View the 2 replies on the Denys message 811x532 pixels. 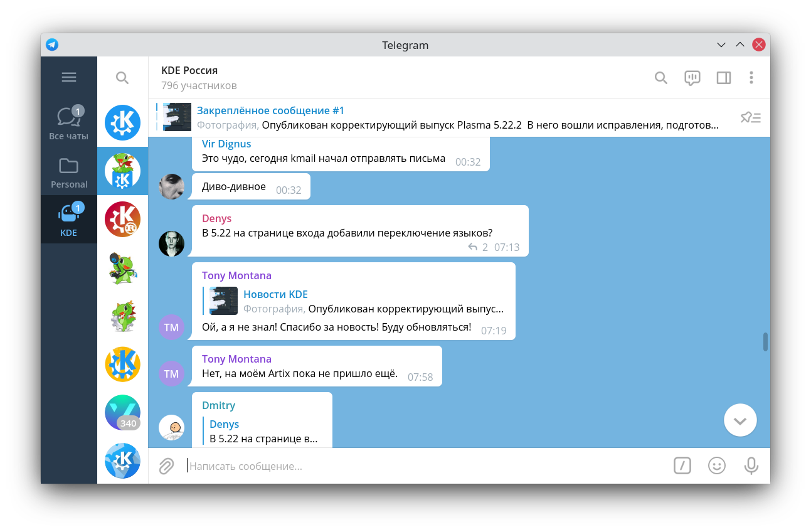(x=478, y=247)
